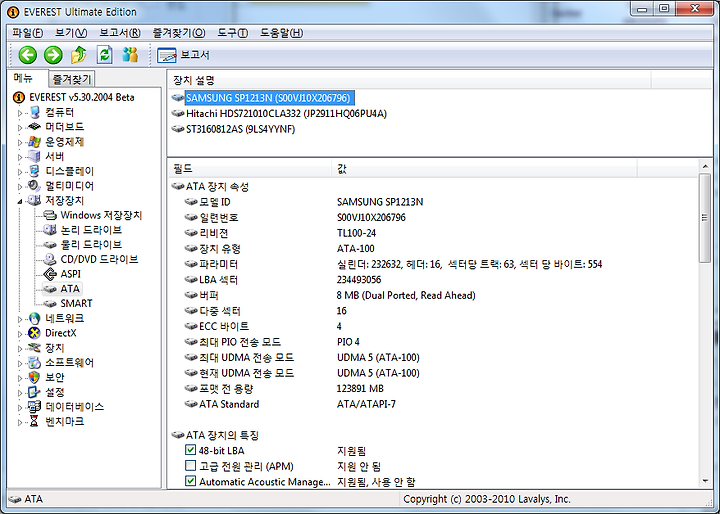
Task: Expand the DirectX tree node
Action: point(20,333)
